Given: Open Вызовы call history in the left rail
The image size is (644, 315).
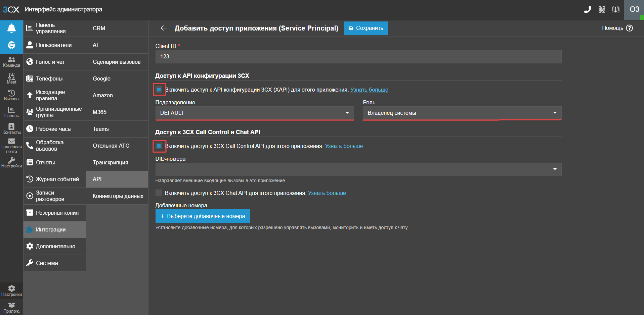Looking at the screenshot, I should pyautogui.click(x=11, y=95).
